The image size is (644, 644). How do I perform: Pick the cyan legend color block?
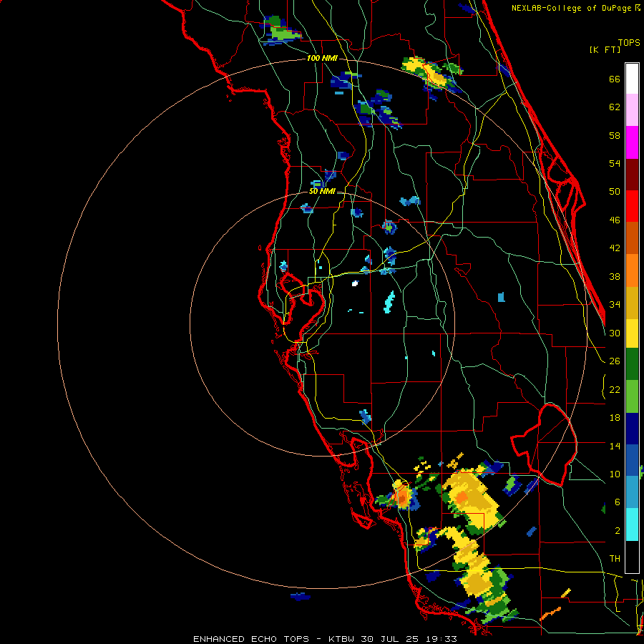pos(632,525)
